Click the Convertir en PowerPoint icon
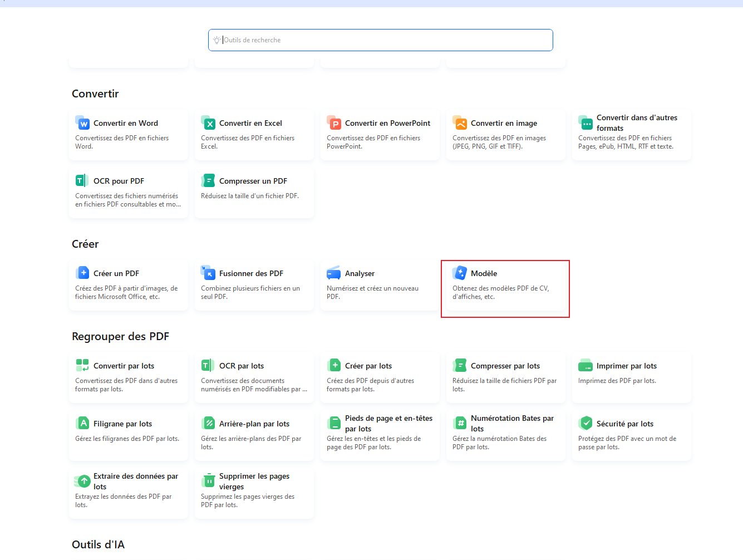 pyautogui.click(x=334, y=123)
